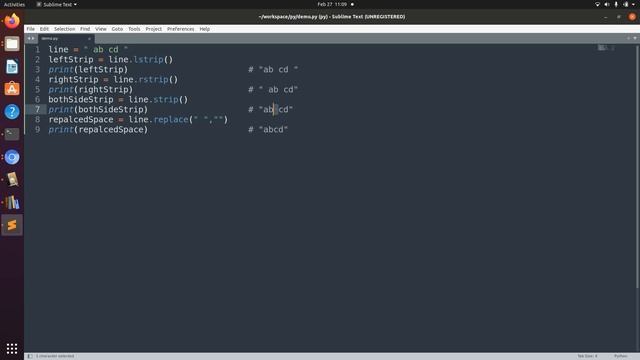
Task: Open the Sublime Text app menu in top bar
Action: click(57, 4)
